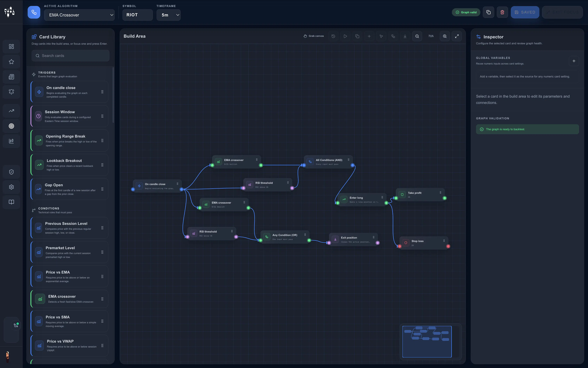Screen dimensions: 588x368
Task: Click the drag handle on Gap Open card
Action: (x=102, y=189)
